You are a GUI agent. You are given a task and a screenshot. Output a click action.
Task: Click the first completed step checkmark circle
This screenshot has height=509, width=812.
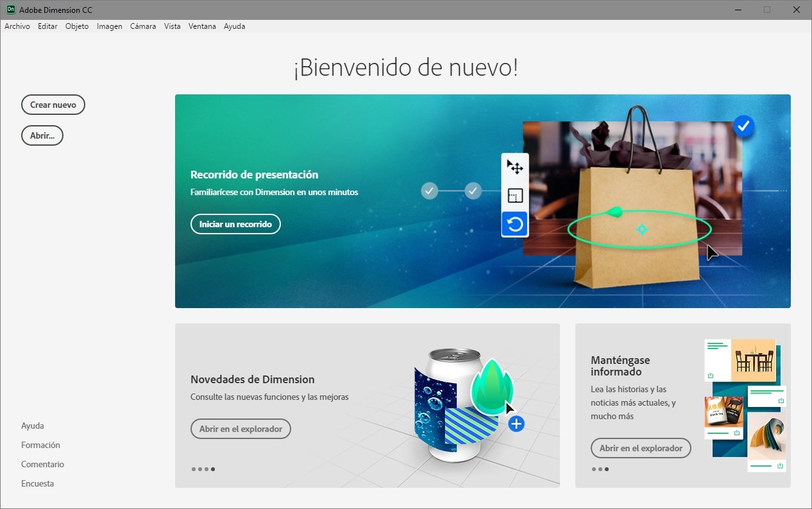click(430, 191)
